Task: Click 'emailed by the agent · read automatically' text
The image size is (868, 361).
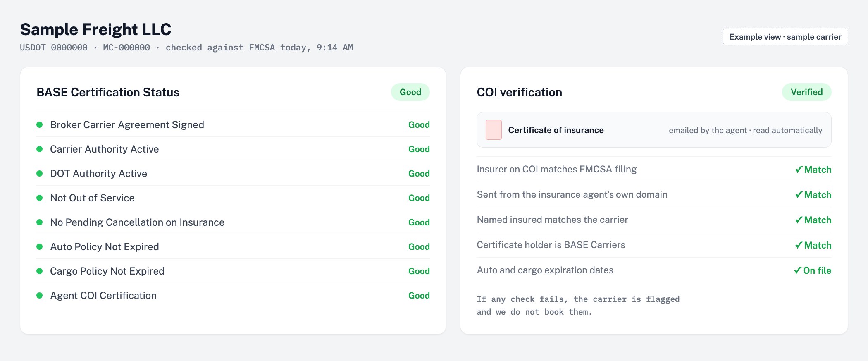Action: point(746,130)
